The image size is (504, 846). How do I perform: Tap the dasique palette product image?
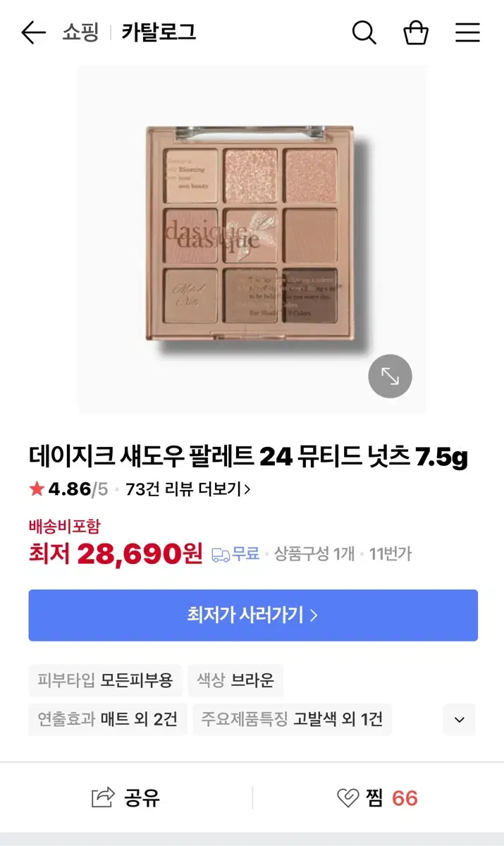(x=252, y=238)
